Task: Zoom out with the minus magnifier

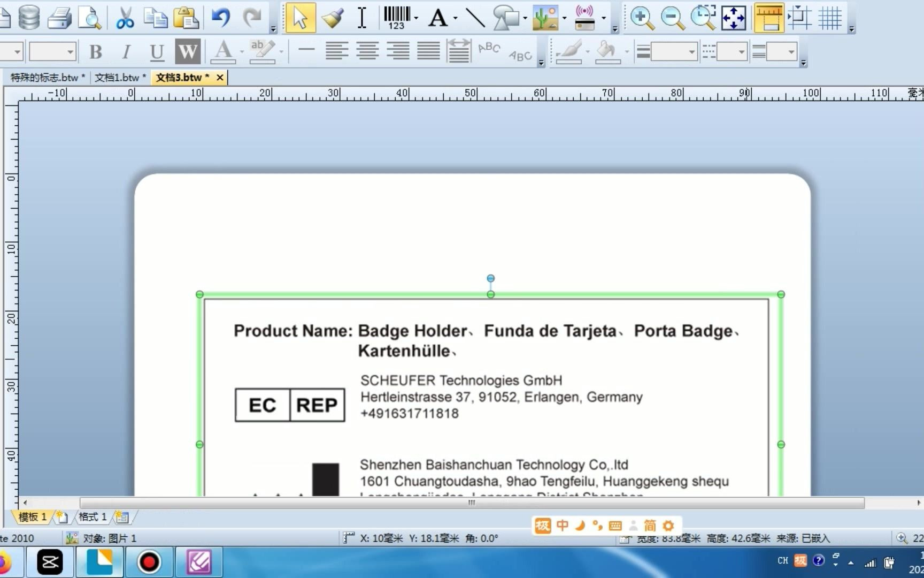Action: 672,18
